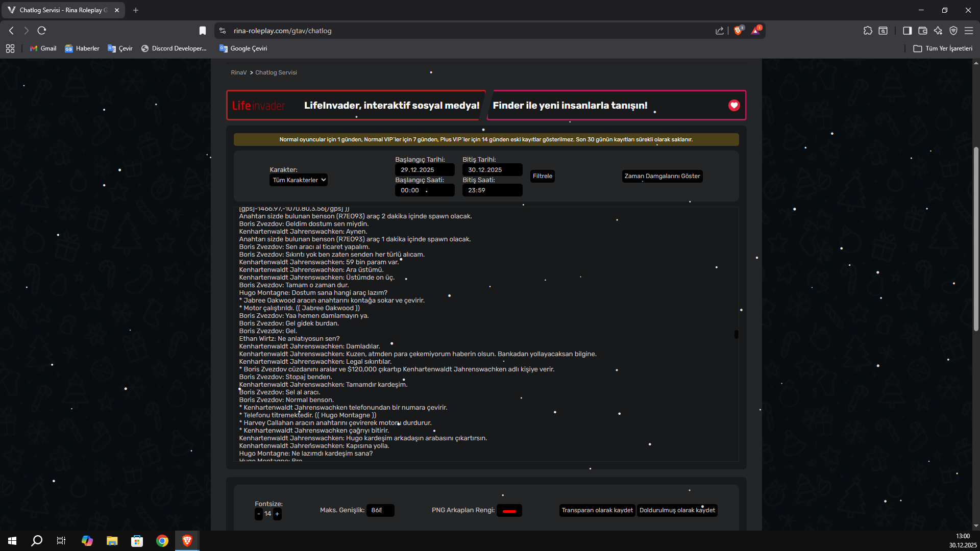Go back with browser back arrow
The image size is (980, 551).
[x=11, y=31]
